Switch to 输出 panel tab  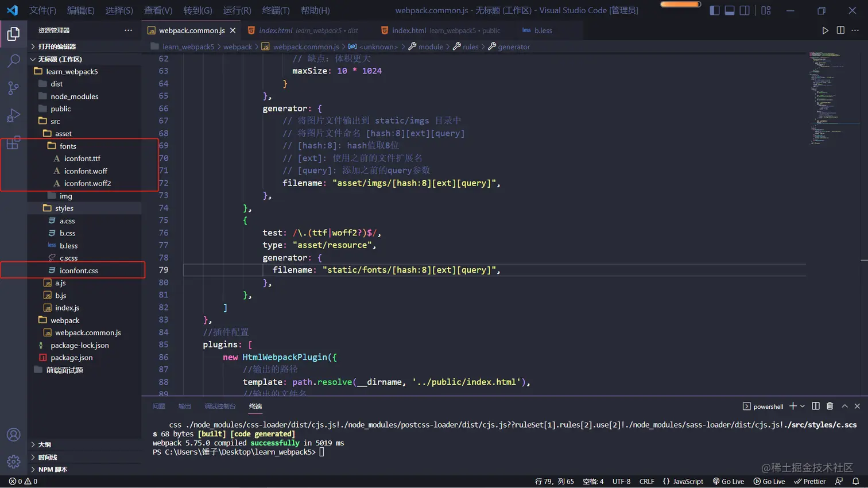click(x=184, y=406)
